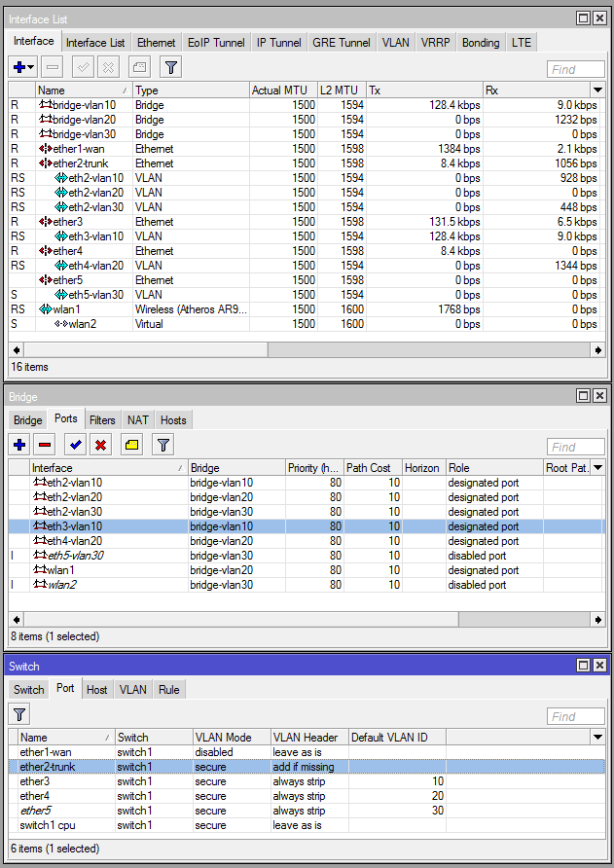Click wlan2 virtual interface icon
614x868 pixels.
point(61,324)
